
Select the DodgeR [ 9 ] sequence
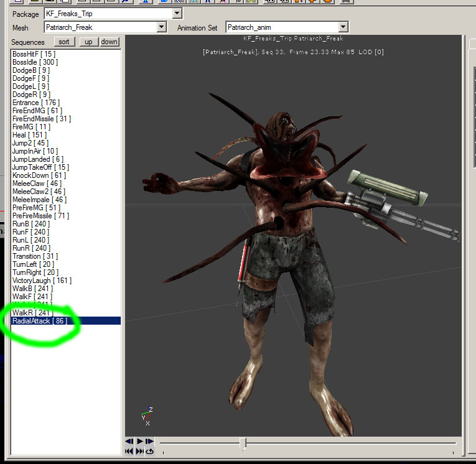coord(65,95)
